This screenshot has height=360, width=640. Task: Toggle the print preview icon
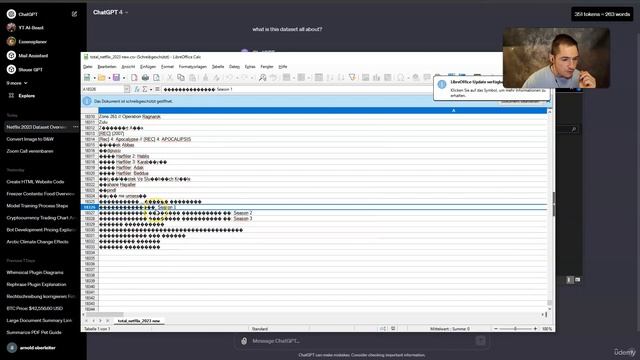tap(156, 78)
